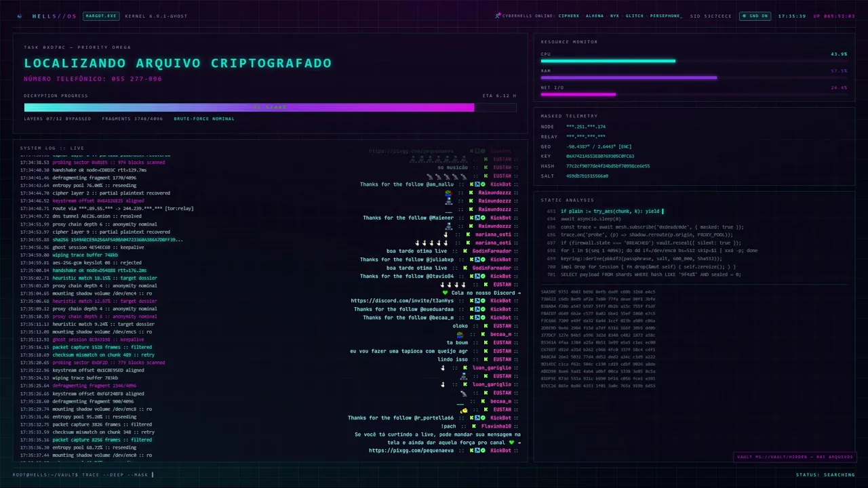Click the emote above the 'ta boum' message

(x=460, y=334)
